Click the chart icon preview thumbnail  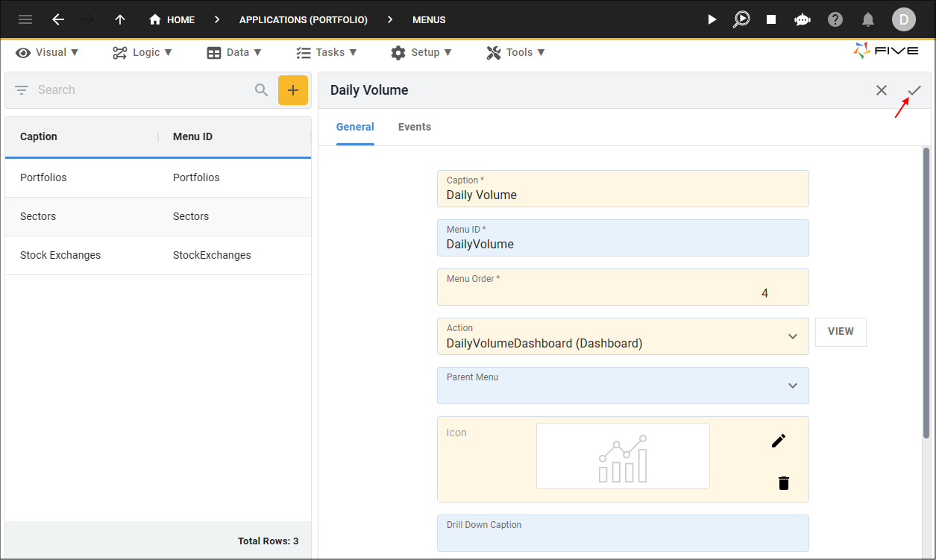click(623, 456)
